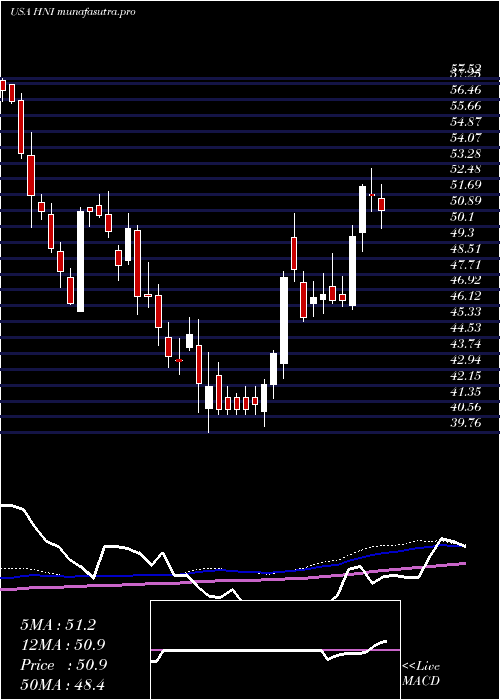Click the 'Price : 50.9' readout

[x=63, y=665]
